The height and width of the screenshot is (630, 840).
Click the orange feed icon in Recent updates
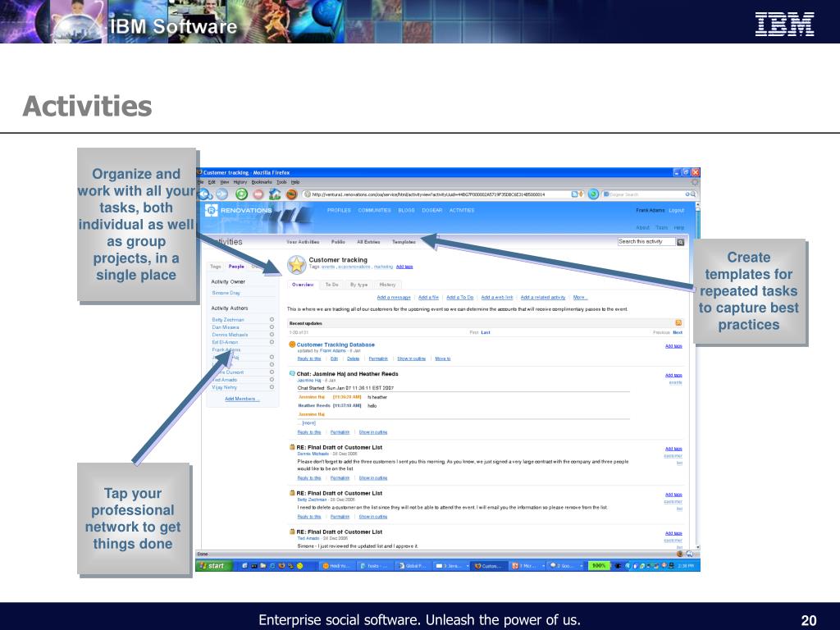pos(678,323)
